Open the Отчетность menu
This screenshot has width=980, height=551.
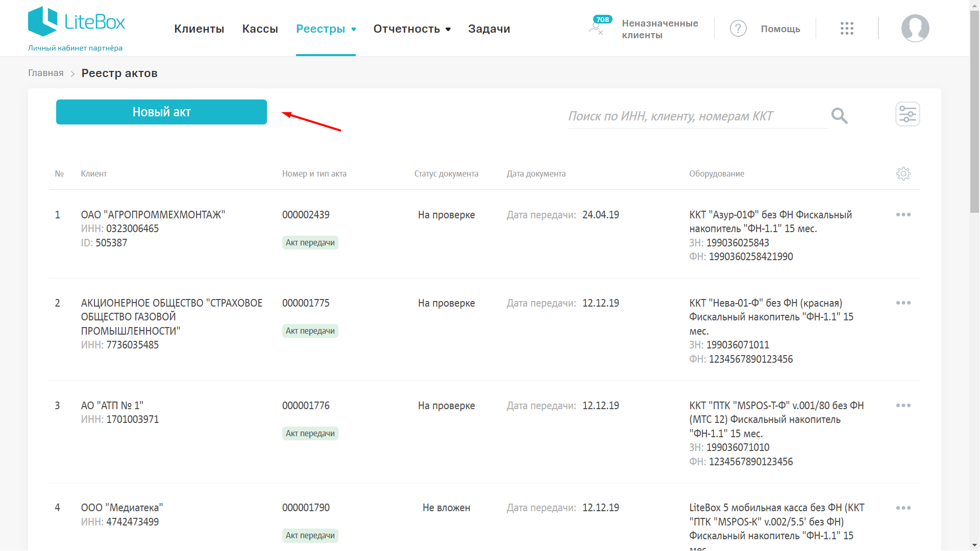click(x=406, y=29)
